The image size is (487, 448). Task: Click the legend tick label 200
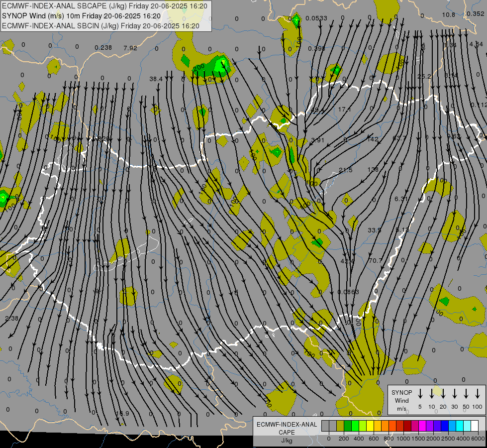[344, 439]
